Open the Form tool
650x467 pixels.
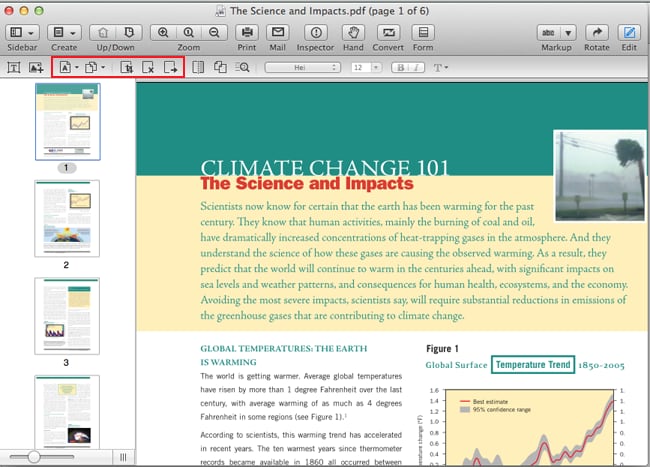pyautogui.click(x=423, y=32)
